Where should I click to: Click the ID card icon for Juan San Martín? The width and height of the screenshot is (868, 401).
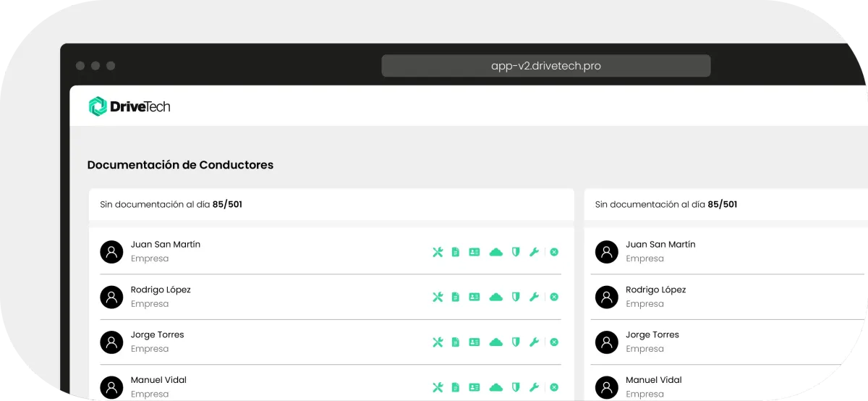475,252
